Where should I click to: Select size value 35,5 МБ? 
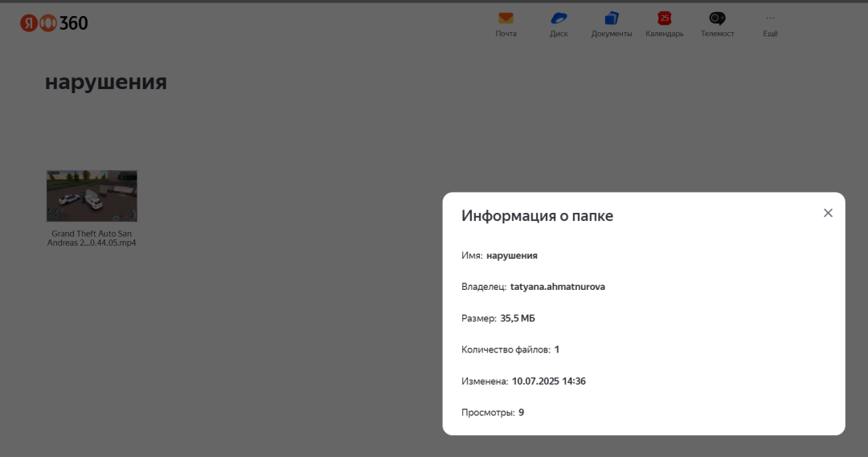pos(518,318)
